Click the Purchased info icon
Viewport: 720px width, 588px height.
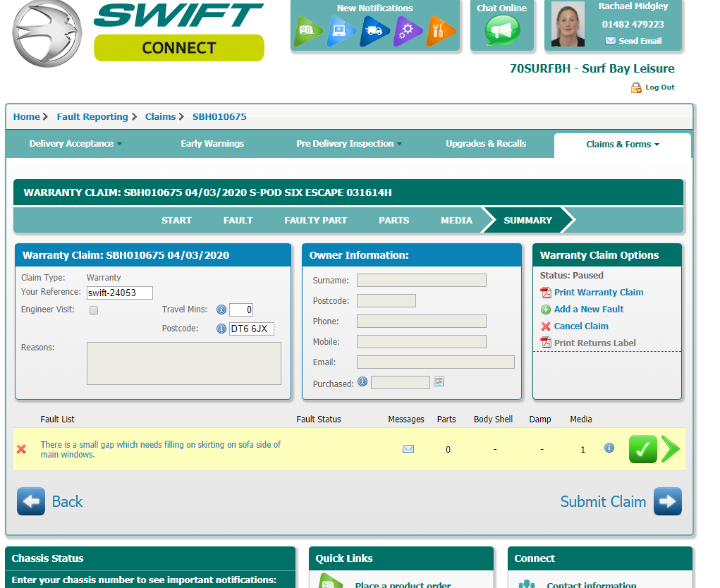tap(362, 381)
